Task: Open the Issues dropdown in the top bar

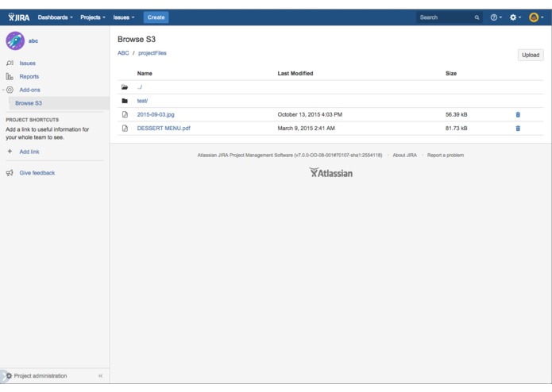Action: (124, 17)
